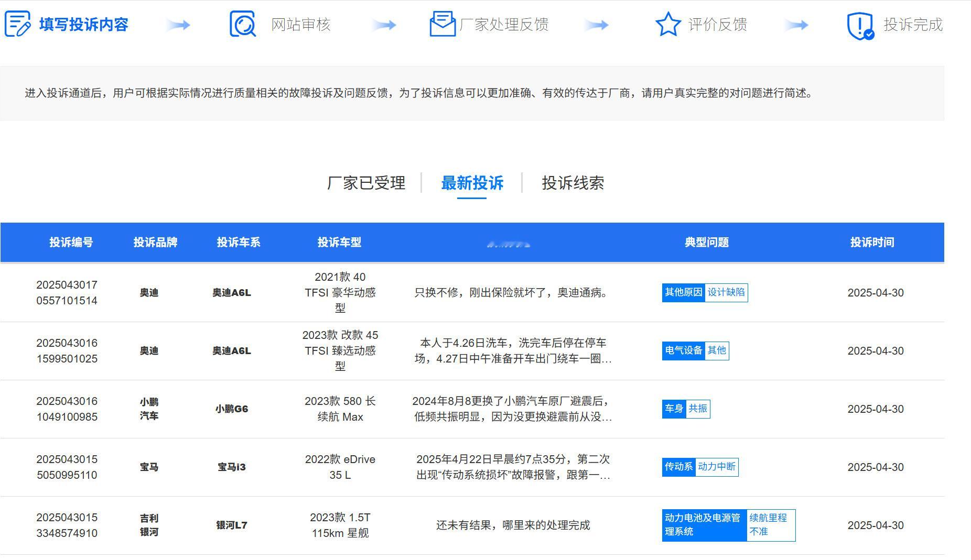Image resolution: width=971 pixels, height=560 pixels.
Task: Select the 网站审核 step label
Action: coord(301,25)
